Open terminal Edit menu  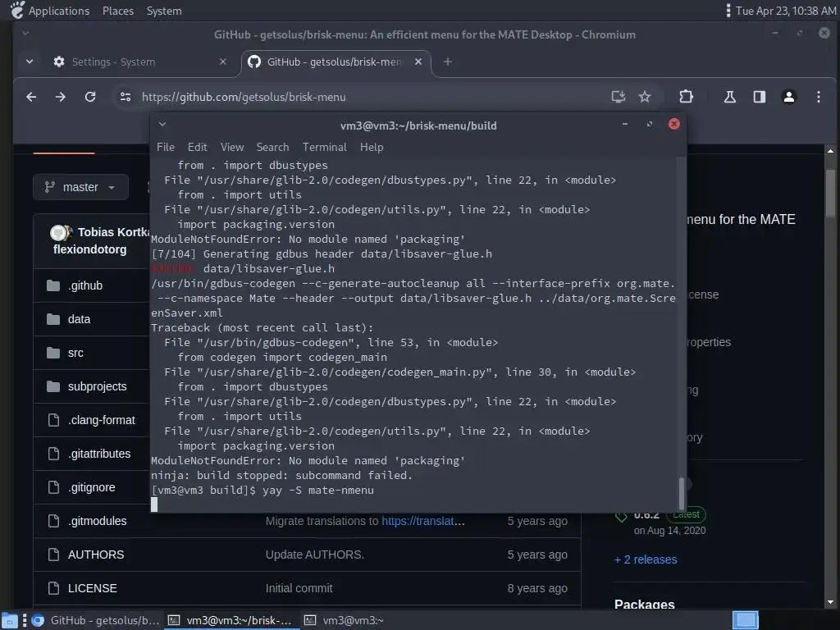pos(197,148)
